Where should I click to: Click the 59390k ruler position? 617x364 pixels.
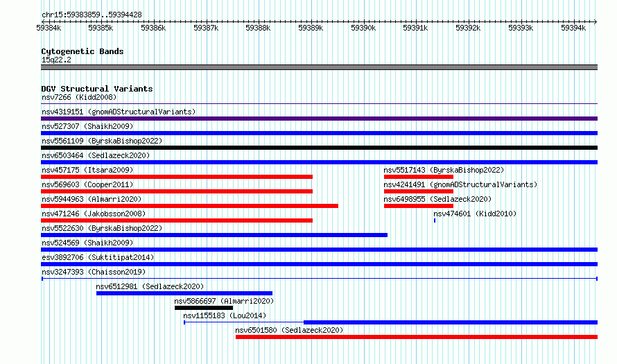pyautogui.click(x=363, y=28)
